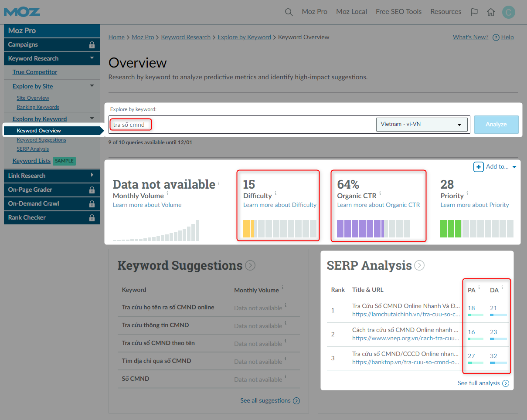Click the plus icon beside Add to

(x=478, y=166)
